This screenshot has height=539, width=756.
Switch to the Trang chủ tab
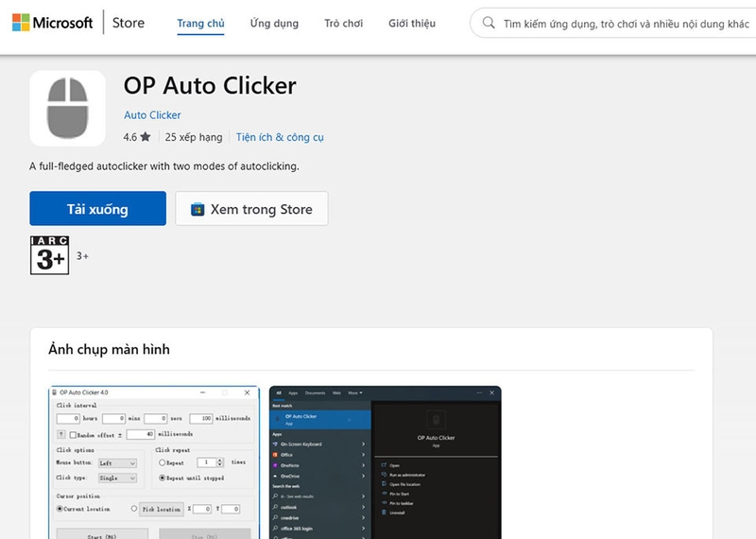coord(200,23)
